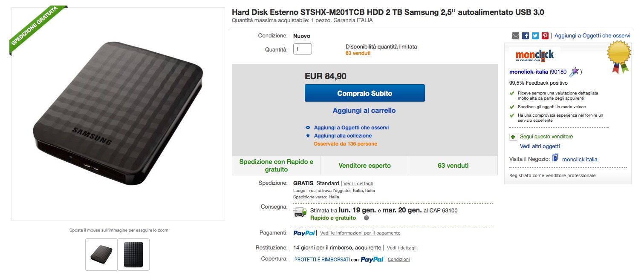Open PayPal Condizioni link

click(x=399, y=260)
